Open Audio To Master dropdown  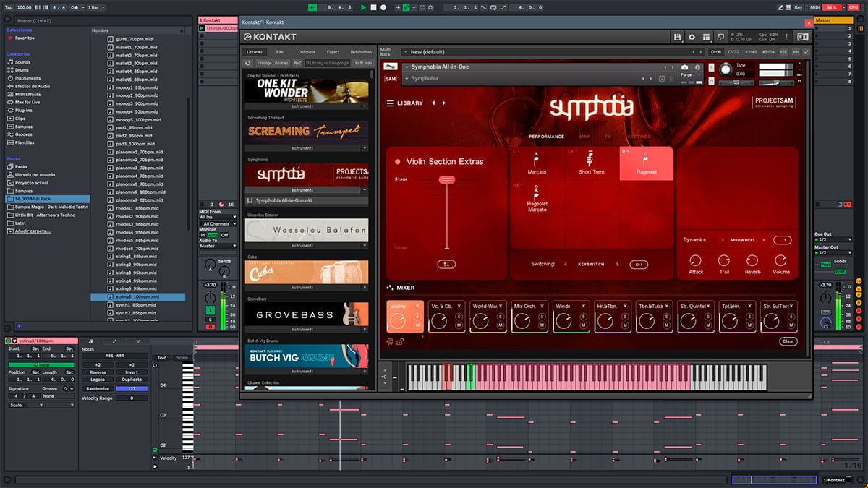218,247
